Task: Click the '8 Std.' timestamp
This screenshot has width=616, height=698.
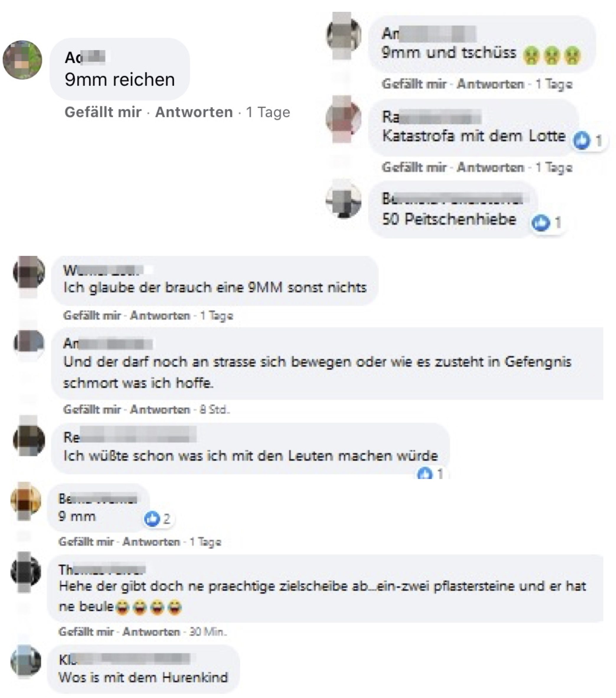Action: (215, 409)
